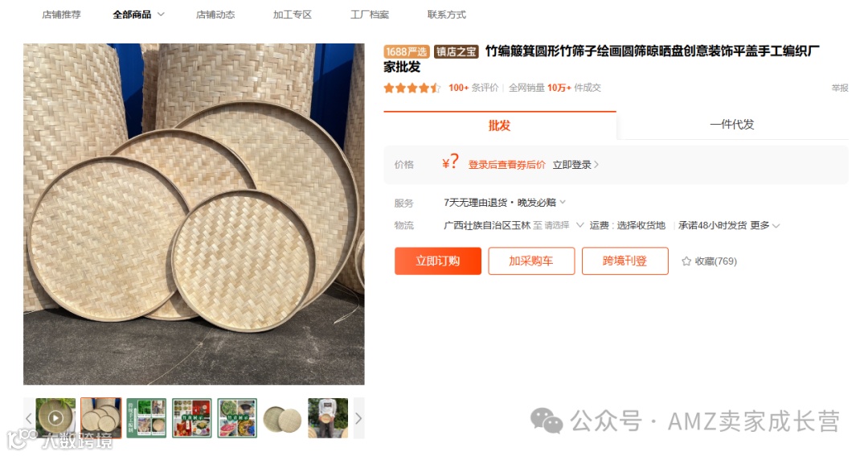Show previous thumbnails with the left arrow

pyautogui.click(x=29, y=418)
